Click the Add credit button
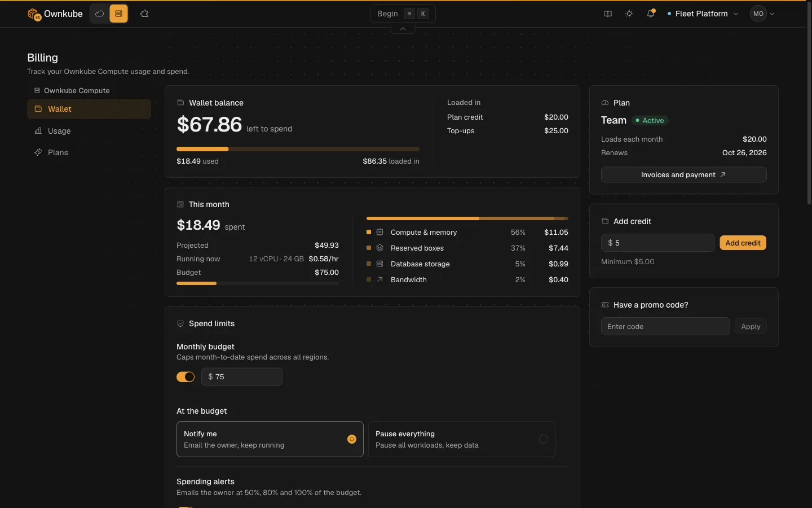812x508 pixels. pos(743,243)
